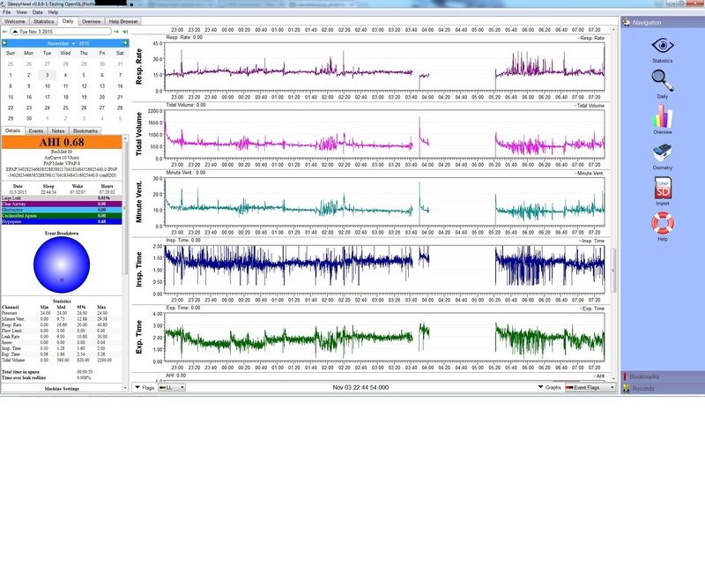Switch to the Events tab
705x588 pixels.
(36, 130)
